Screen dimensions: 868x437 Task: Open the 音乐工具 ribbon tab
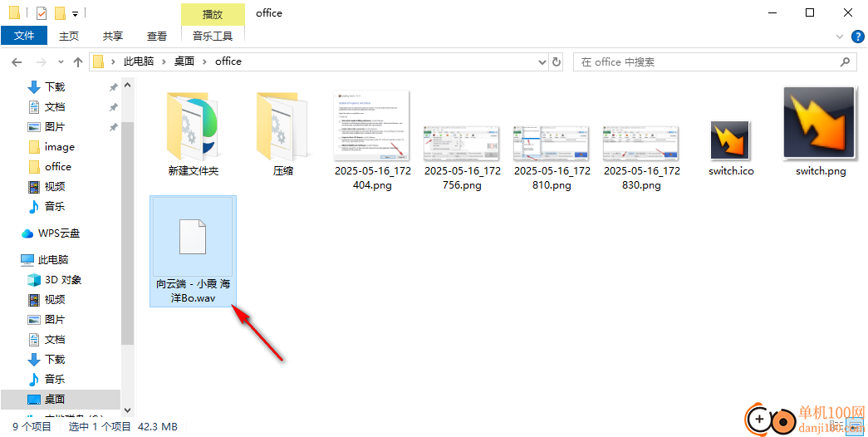213,36
